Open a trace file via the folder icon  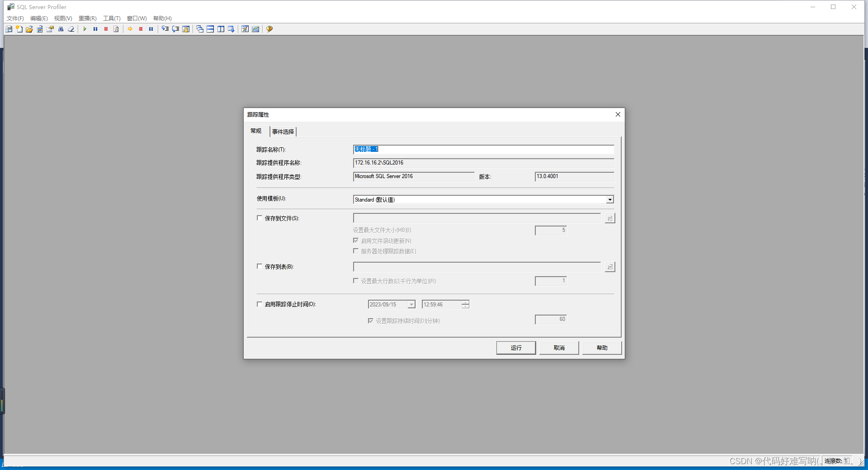pos(29,29)
